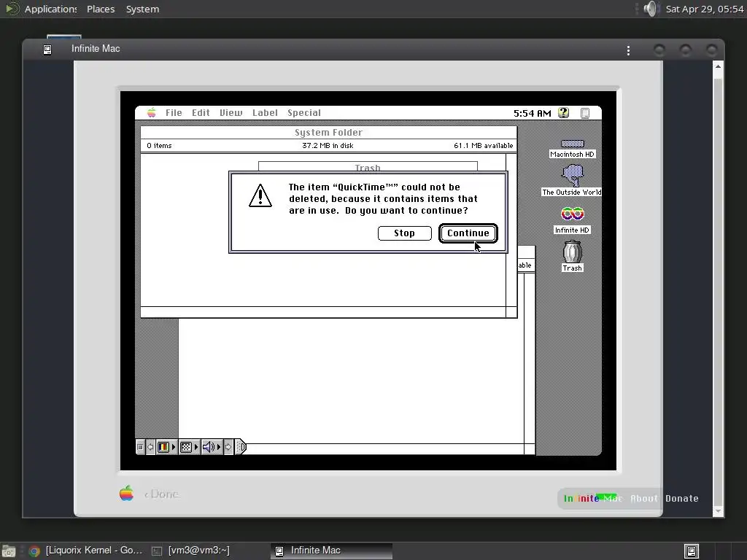
Task: Open the System menu in the top panel
Action: pos(142,9)
